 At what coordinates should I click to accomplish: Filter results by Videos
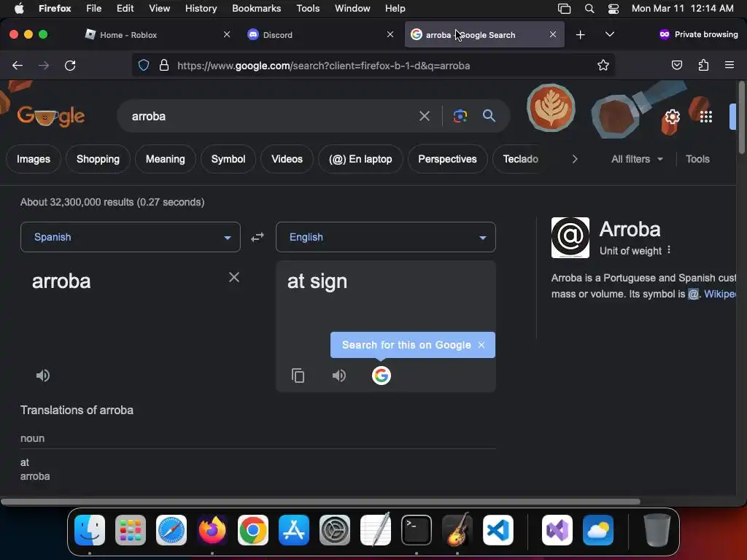pos(287,159)
